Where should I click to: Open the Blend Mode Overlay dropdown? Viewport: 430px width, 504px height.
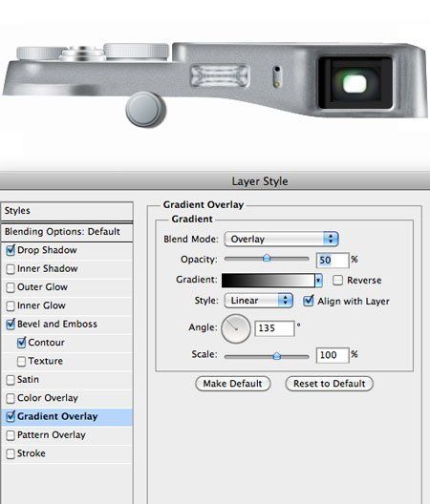pyautogui.click(x=281, y=240)
